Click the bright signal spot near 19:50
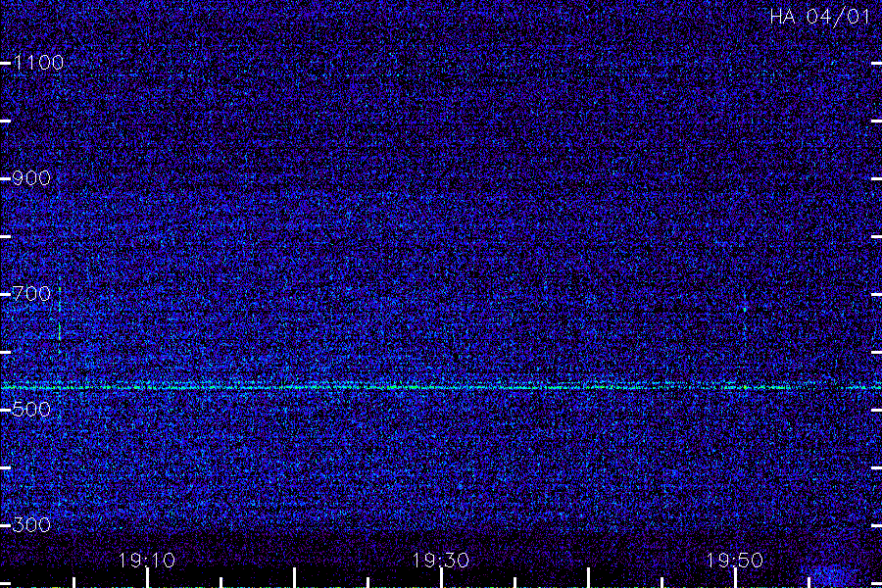The width and height of the screenshot is (882, 588). tap(745, 309)
